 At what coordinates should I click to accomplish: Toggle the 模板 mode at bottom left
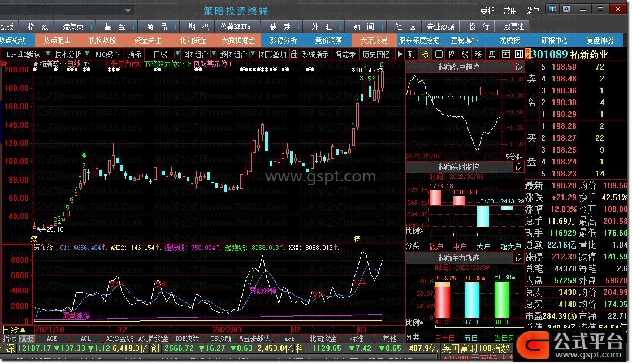click(x=26, y=339)
